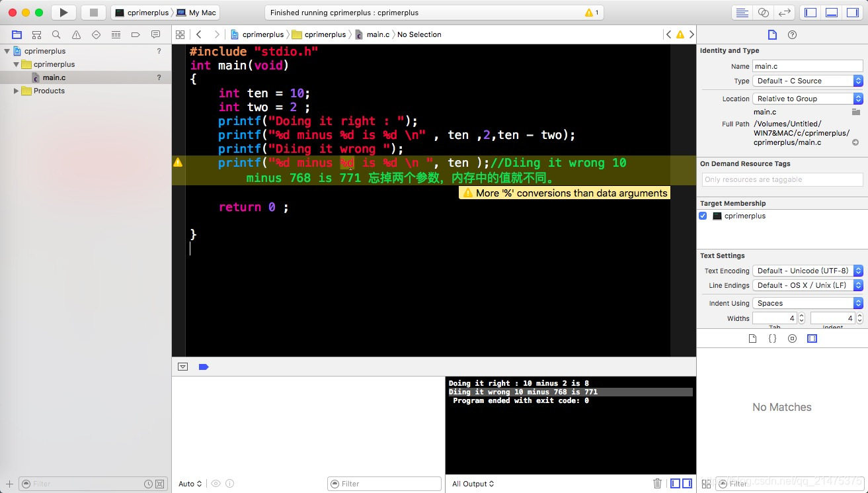Run the project with the Play button
The image size is (868, 493).
(x=63, y=13)
